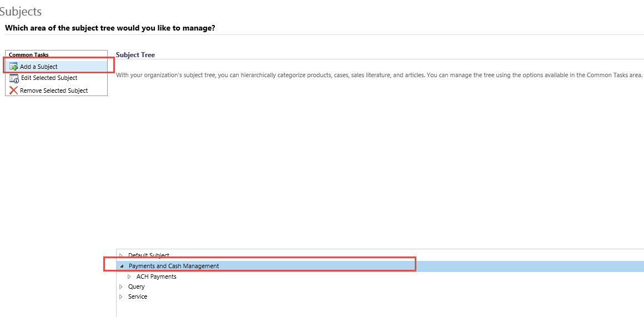The width and height of the screenshot is (644, 317).
Task: Click the subject tree description paragraph
Action: (379, 75)
